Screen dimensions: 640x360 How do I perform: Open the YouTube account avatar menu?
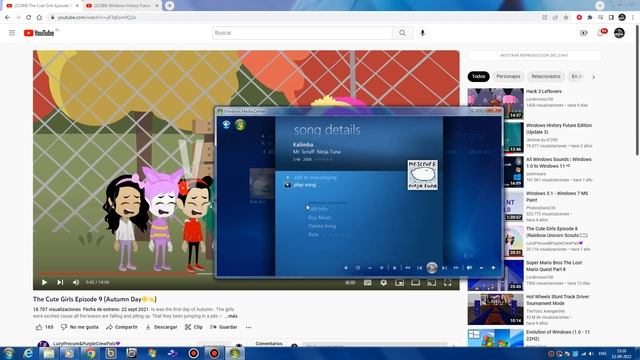pyautogui.click(x=619, y=33)
